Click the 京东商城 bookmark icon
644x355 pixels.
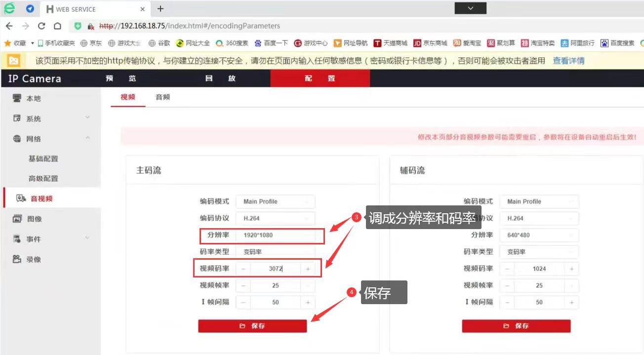[417, 43]
